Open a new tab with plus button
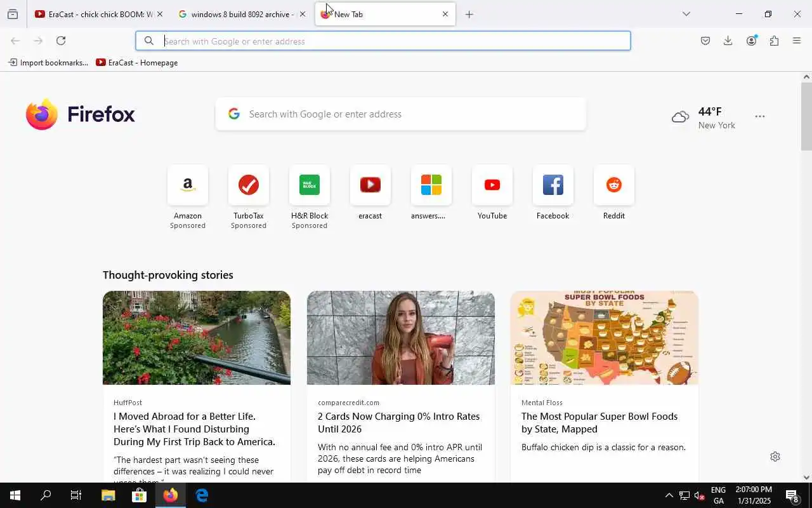812x508 pixels. tap(469, 14)
